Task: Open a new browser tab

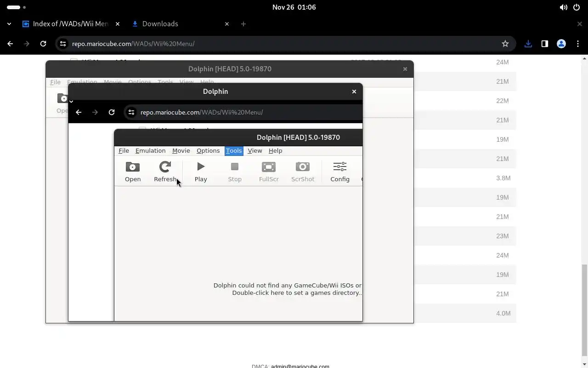Action: pos(243,24)
